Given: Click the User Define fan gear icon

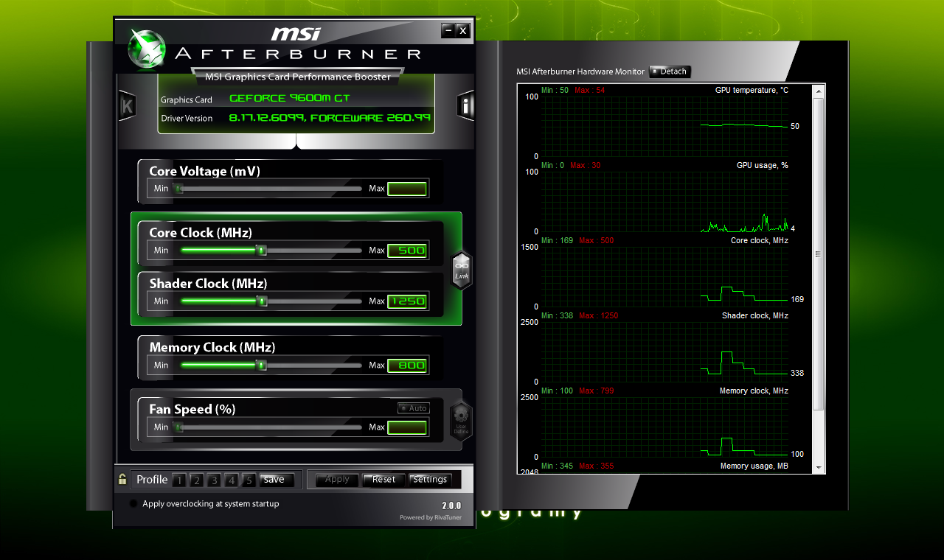Looking at the screenshot, I should pos(461,421).
